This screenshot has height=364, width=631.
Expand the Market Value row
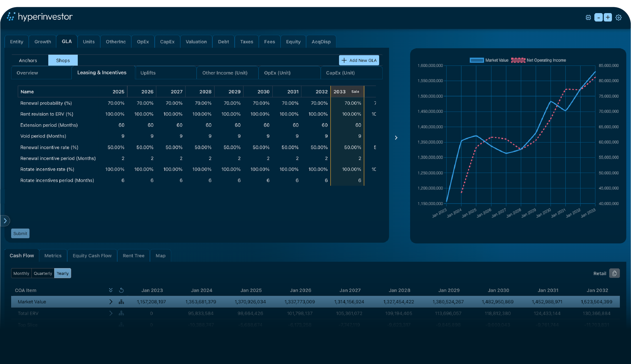point(111,302)
